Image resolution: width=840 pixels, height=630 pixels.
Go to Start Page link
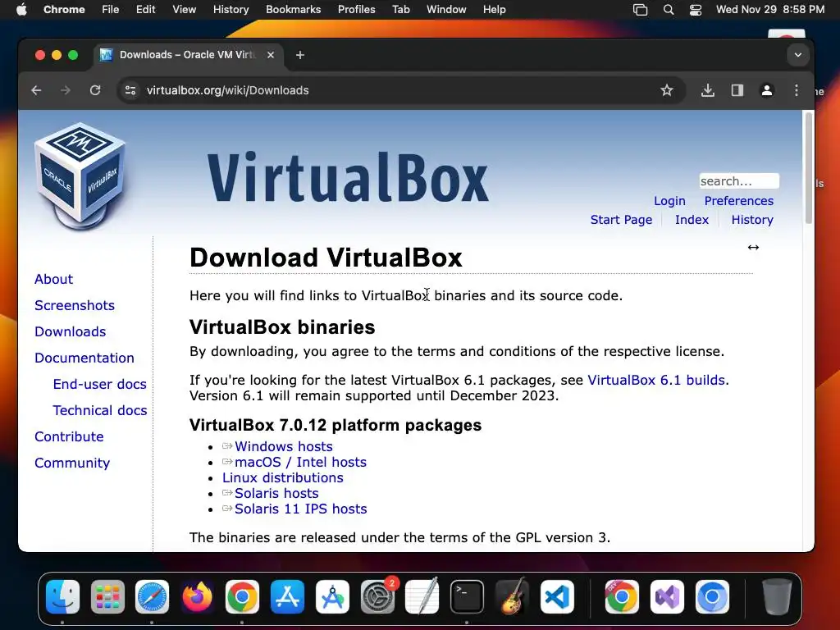pos(622,220)
